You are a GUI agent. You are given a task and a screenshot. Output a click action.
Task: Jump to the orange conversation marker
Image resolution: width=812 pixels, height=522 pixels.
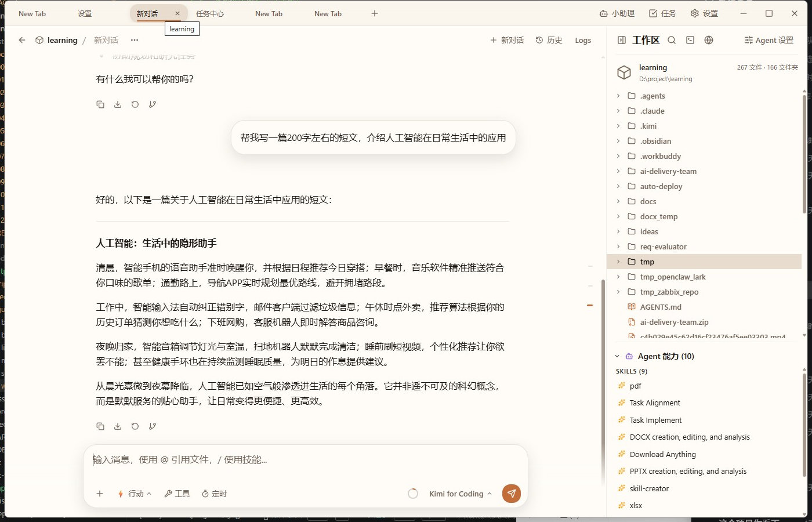pyautogui.click(x=590, y=305)
